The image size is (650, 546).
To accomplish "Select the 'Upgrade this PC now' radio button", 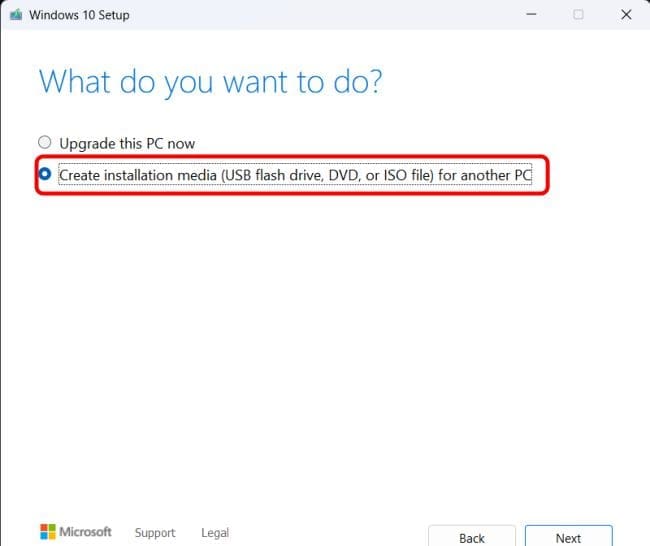I will (44, 143).
